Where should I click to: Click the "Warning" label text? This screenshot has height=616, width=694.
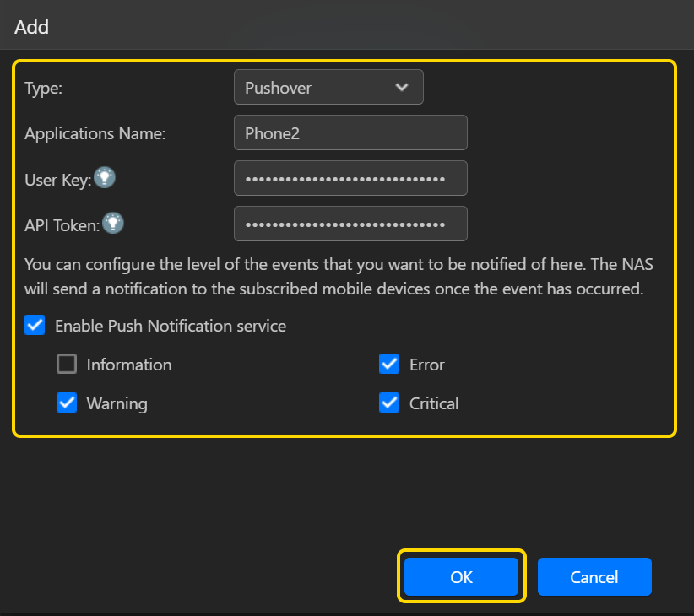[x=117, y=403]
